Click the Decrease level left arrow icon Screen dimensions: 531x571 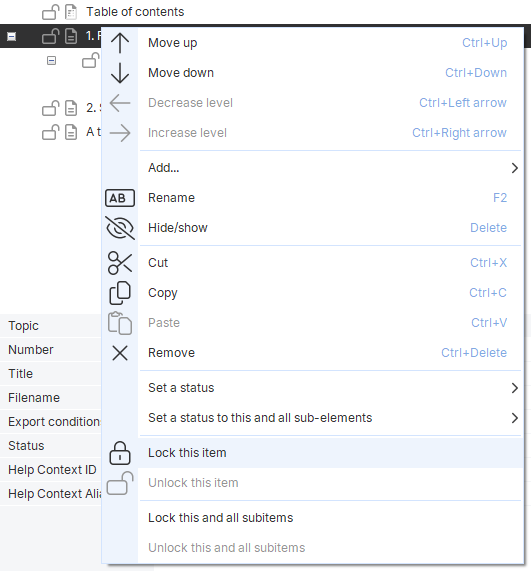pos(120,103)
